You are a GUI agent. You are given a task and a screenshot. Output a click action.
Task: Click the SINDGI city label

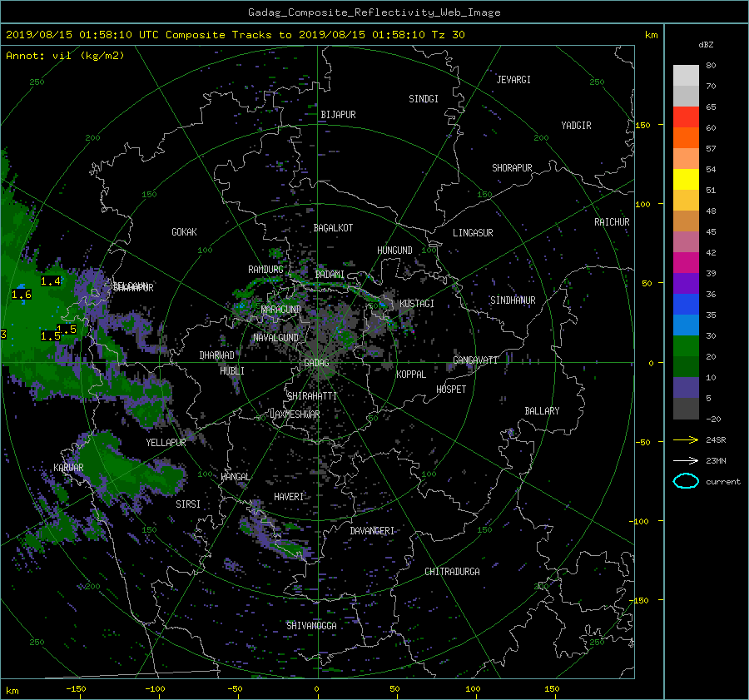424,99
